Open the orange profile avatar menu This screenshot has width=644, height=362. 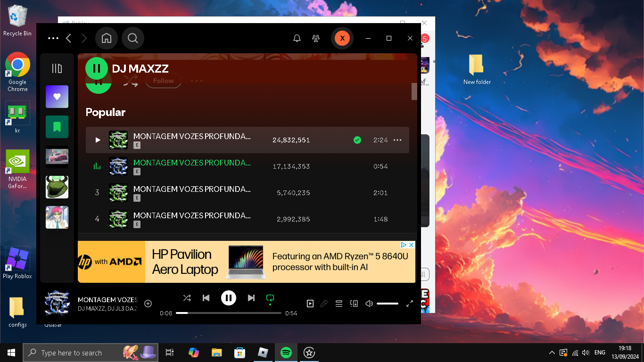coord(342,38)
